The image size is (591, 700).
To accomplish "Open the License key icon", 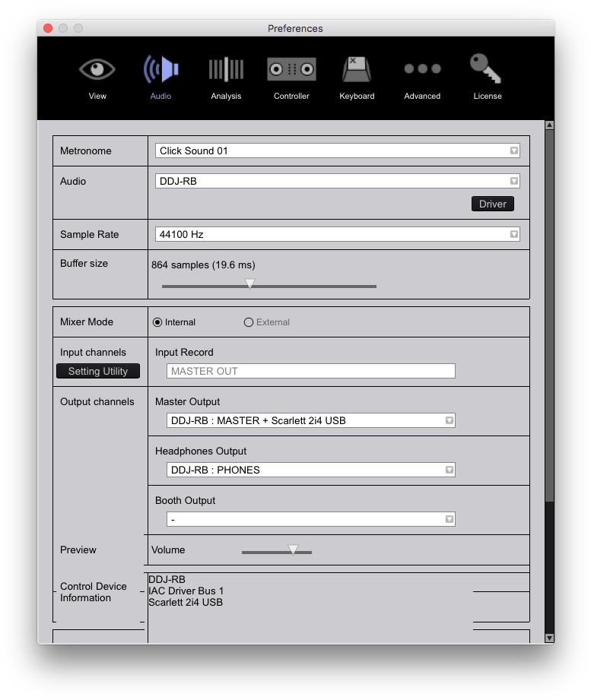I will pyautogui.click(x=485, y=68).
